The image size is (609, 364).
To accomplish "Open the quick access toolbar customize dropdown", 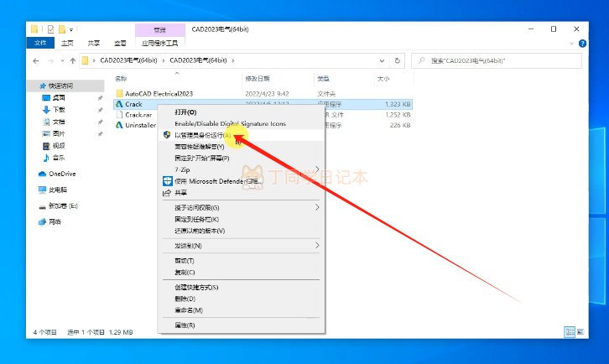I will click(x=71, y=29).
